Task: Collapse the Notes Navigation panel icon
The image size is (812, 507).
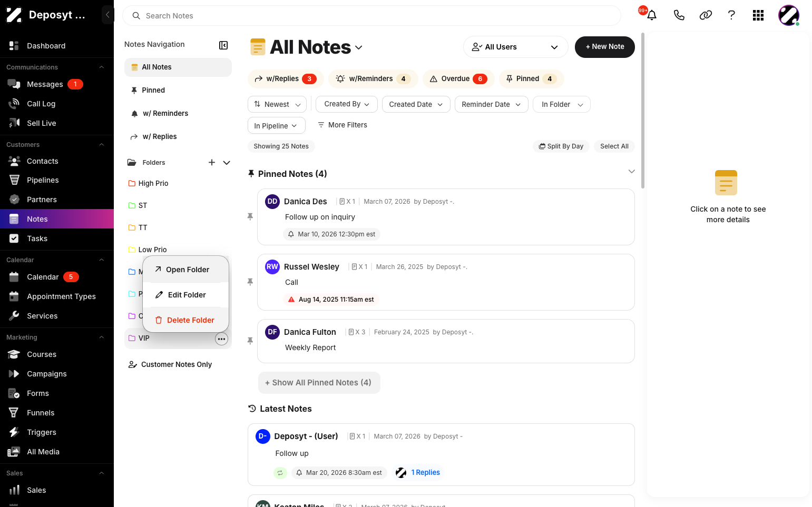Action: pos(223,45)
